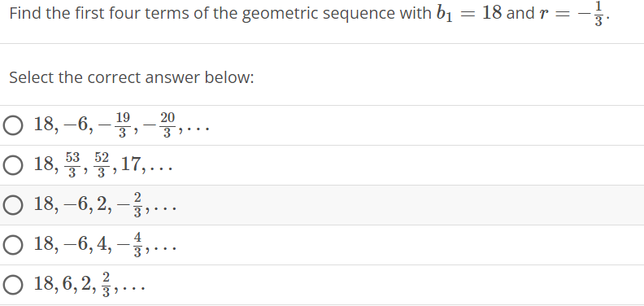Select the radio button for 18, −6, −19/3, −20/3
The width and height of the screenshot is (644, 306).
pos(13,125)
